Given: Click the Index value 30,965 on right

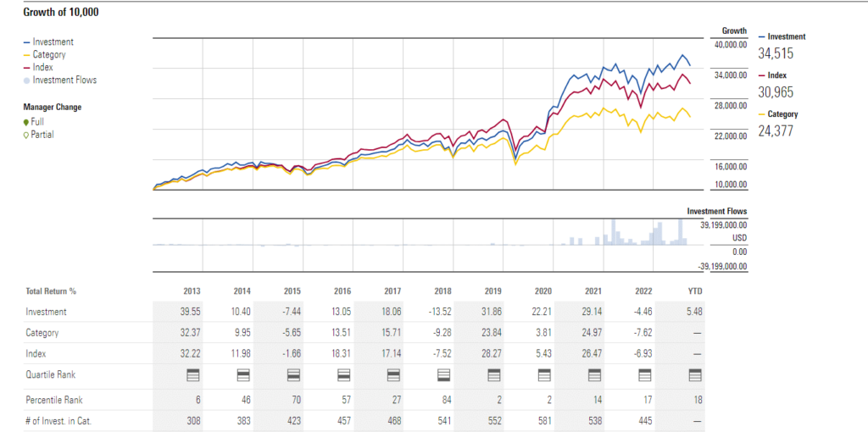Looking at the screenshot, I should 776,92.
